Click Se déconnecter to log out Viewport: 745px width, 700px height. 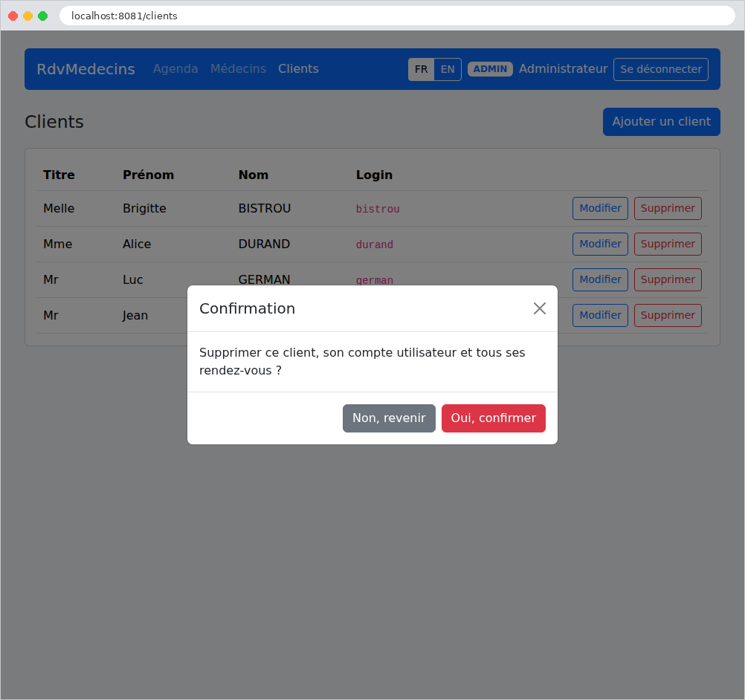660,69
